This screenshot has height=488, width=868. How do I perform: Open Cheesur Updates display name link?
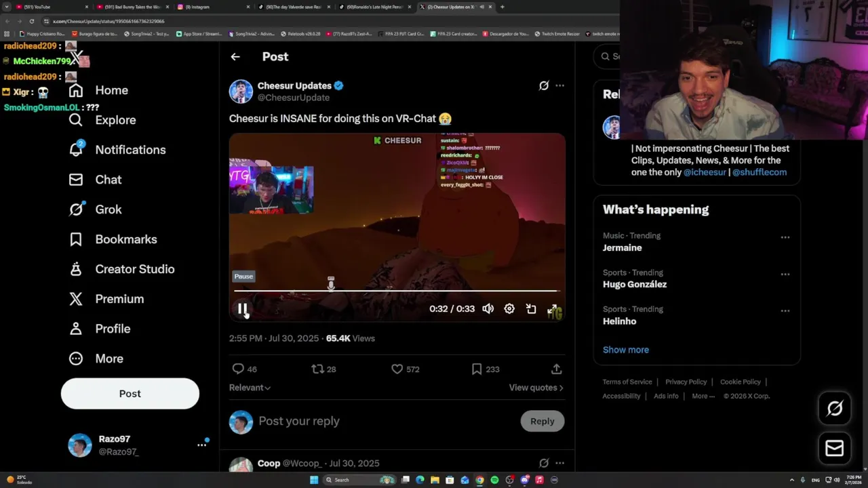click(x=294, y=85)
